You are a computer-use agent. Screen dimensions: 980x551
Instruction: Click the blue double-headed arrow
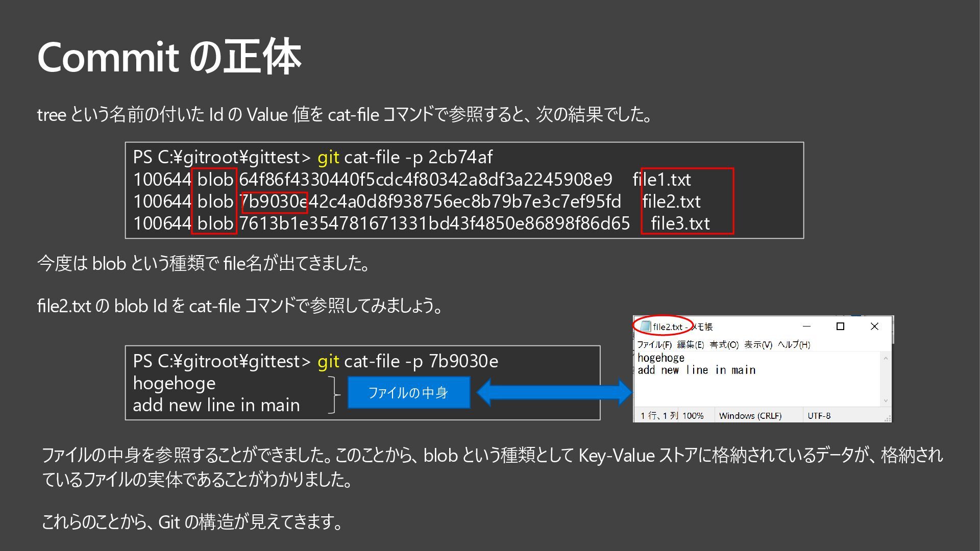pyautogui.click(x=554, y=392)
